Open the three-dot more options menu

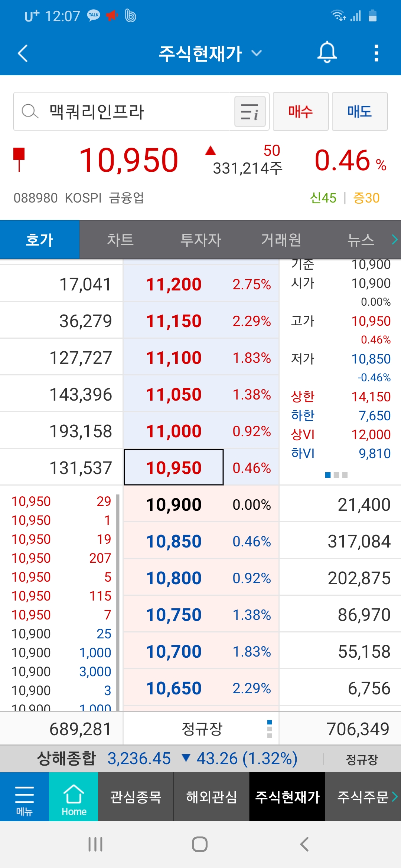[376, 53]
